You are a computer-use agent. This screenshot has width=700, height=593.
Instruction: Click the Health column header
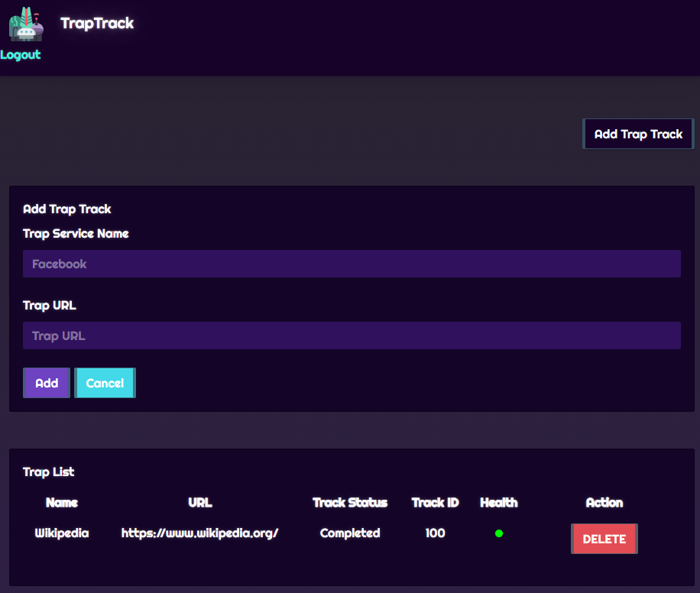tap(499, 503)
